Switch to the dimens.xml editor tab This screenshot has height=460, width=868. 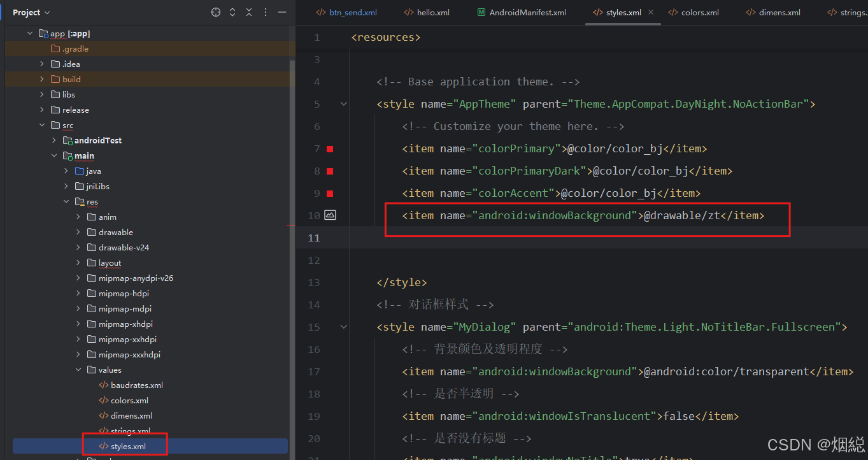773,12
